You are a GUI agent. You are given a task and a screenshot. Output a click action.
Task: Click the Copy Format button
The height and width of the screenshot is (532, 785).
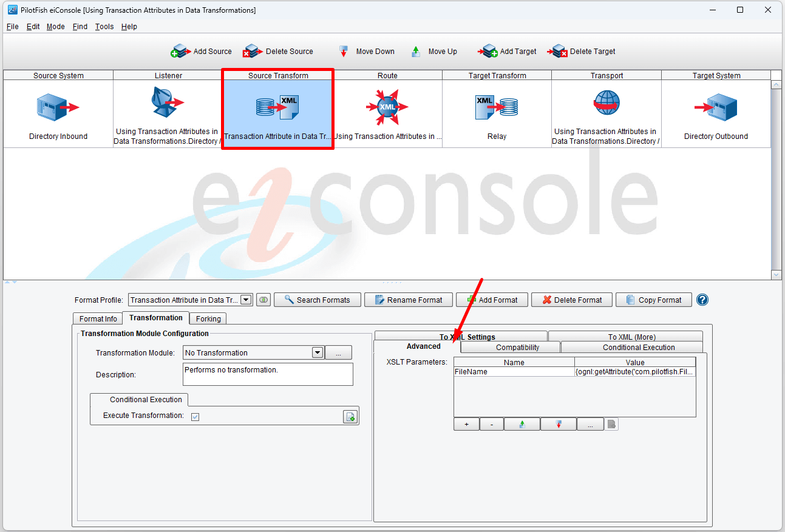pos(654,300)
